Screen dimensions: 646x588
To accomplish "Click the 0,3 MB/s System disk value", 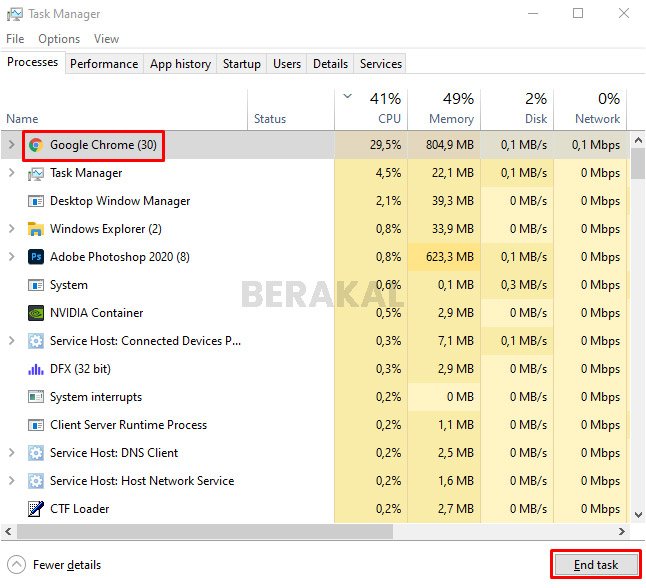I will pyautogui.click(x=524, y=285).
